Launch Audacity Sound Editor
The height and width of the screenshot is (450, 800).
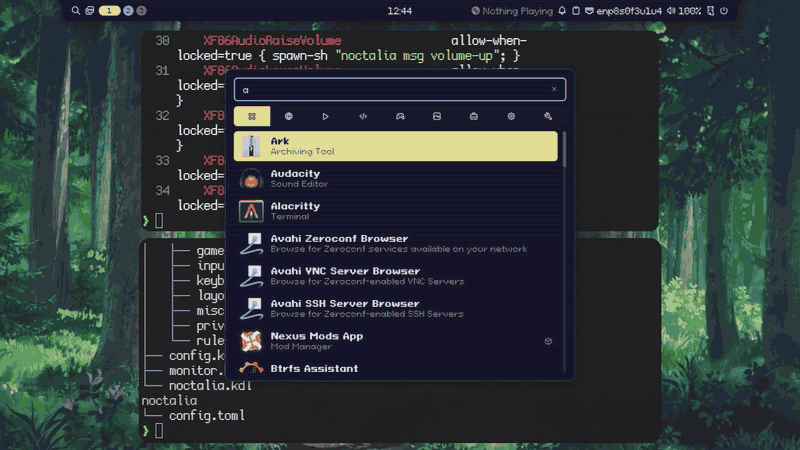coord(396,179)
